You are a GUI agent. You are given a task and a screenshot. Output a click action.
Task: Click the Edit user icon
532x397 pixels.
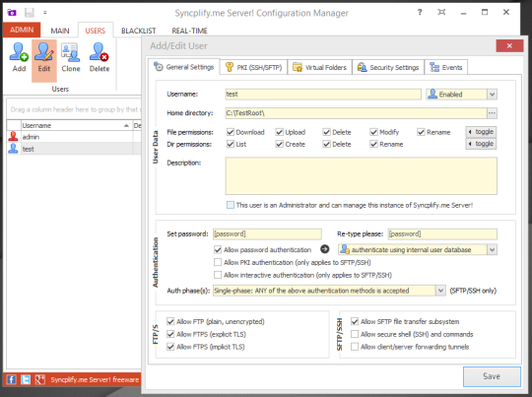click(44, 52)
